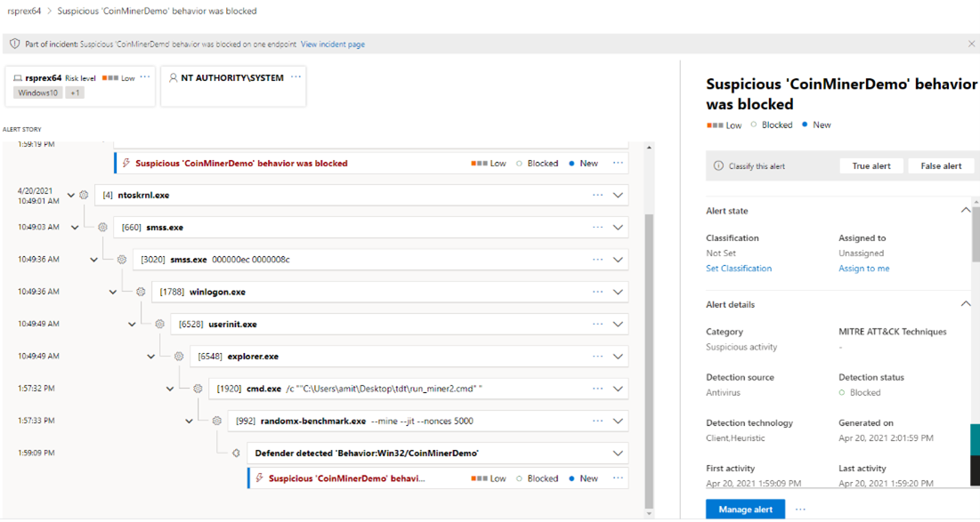This screenshot has height=522, width=980.
Task: Expand the randomx-benchmark.exe row
Action: [618, 420]
